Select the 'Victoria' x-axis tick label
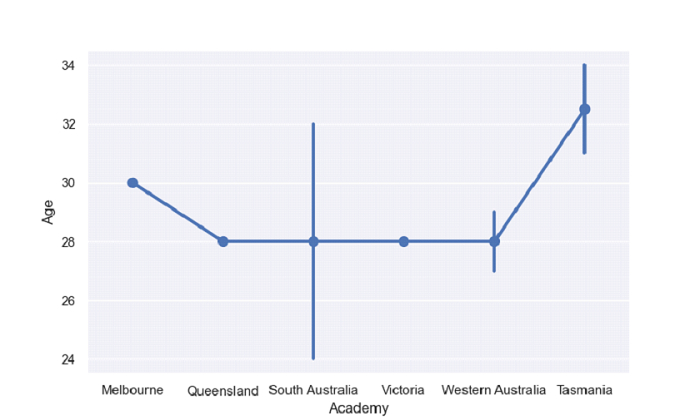The image size is (700, 420). point(404,390)
